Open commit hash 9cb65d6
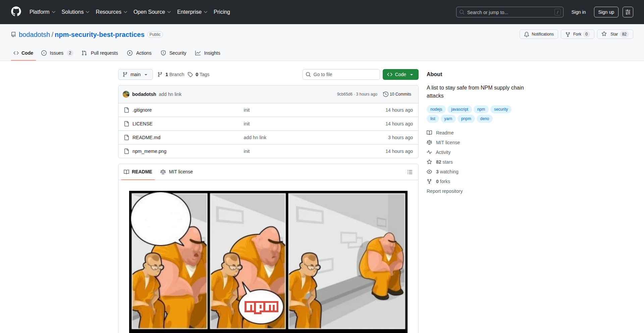The width and height of the screenshot is (644, 333). click(x=345, y=94)
